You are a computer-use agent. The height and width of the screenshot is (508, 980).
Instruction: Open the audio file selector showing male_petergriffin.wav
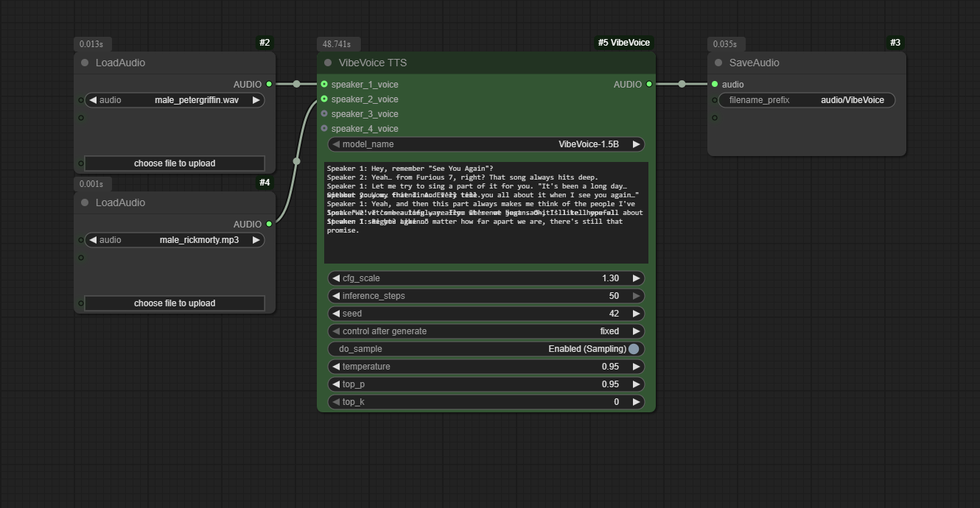(175, 99)
